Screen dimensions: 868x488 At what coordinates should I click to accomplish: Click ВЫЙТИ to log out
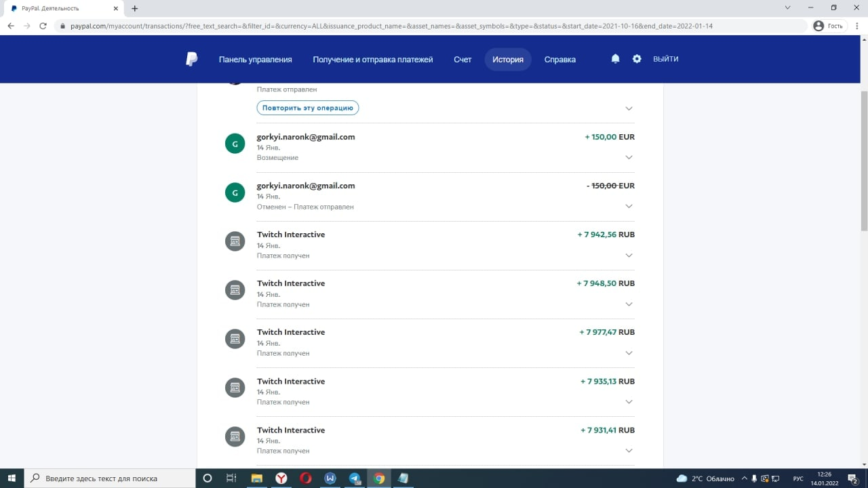pyautogui.click(x=665, y=59)
